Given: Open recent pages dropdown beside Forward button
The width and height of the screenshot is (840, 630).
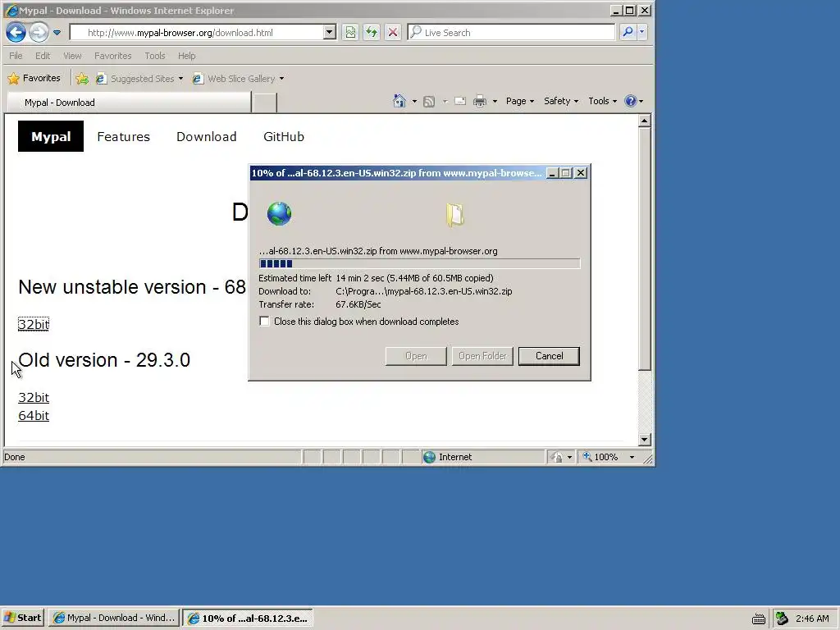Looking at the screenshot, I should 57,33.
